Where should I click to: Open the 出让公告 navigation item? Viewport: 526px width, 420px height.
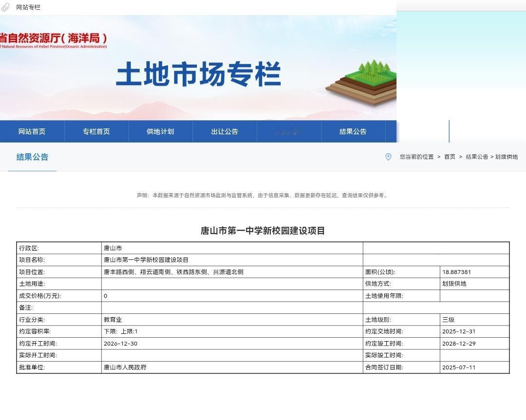[x=225, y=131]
